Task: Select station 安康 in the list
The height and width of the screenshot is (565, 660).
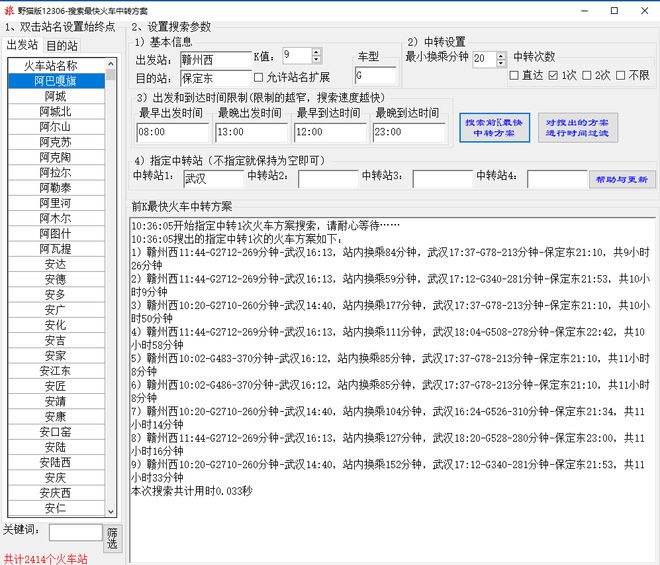Action: click(56, 416)
